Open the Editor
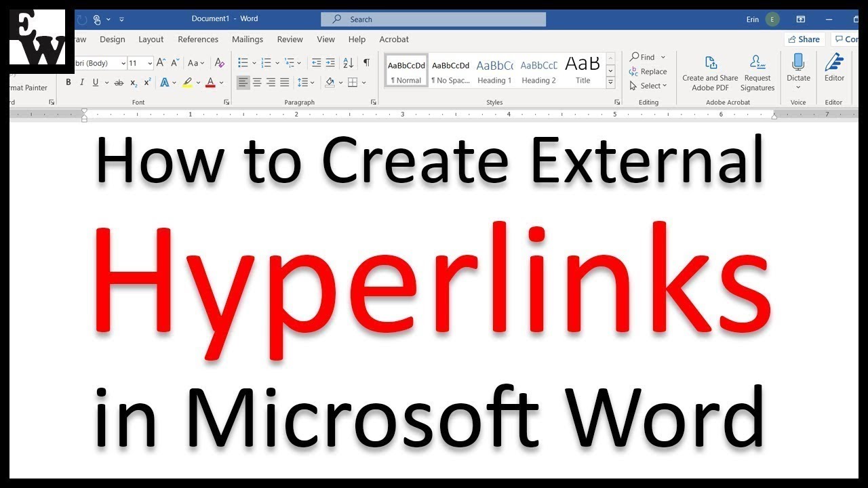This screenshot has height=488, width=868. coord(834,68)
